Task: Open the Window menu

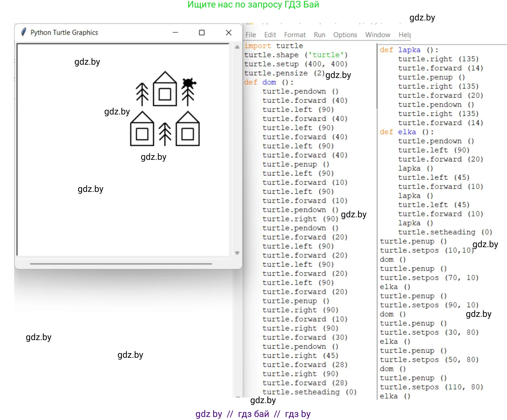Action: click(377, 35)
